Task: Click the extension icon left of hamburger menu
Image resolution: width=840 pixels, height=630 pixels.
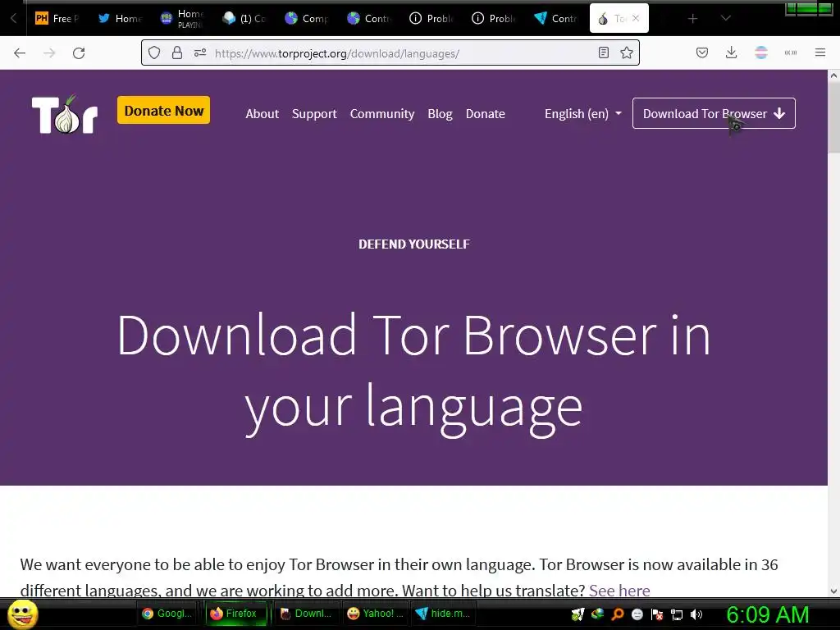Action: (x=791, y=52)
